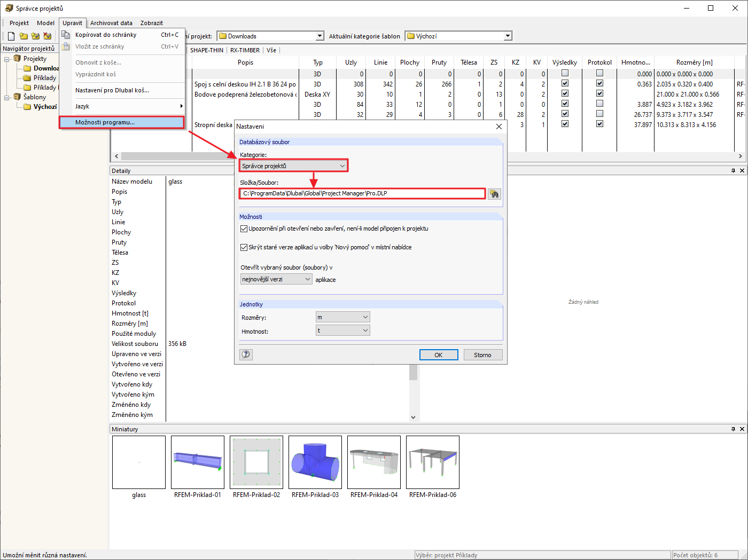Screen dimensions: 748x560
Task: Confirm the settings dialog with OK
Action: click(439, 355)
